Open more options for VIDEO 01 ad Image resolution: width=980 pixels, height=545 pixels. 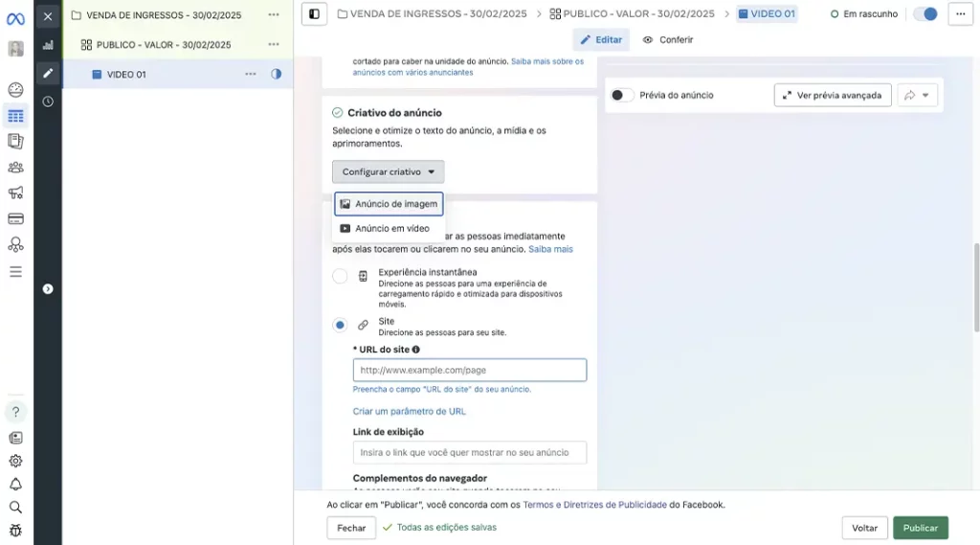251,74
